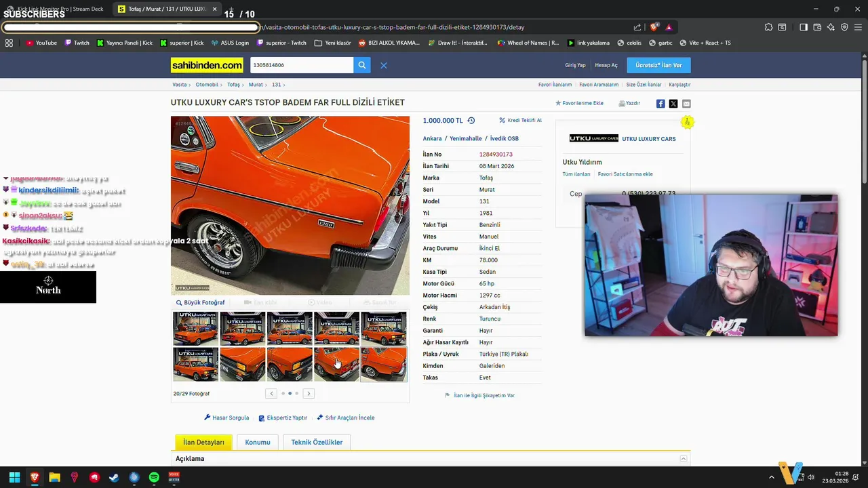Screen dimensions: 868x488
Task: Collapse the Açıklama section arrow
Action: pyautogui.click(x=684, y=459)
